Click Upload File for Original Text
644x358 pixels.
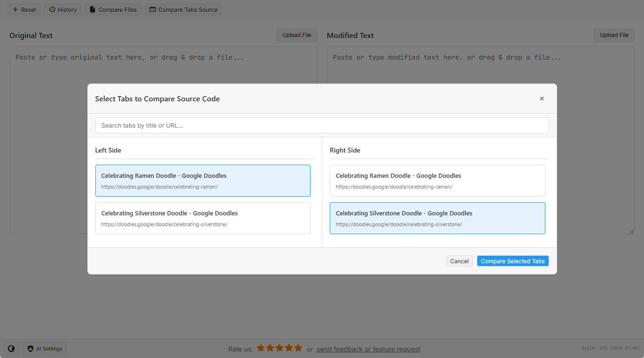pos(297,35)
